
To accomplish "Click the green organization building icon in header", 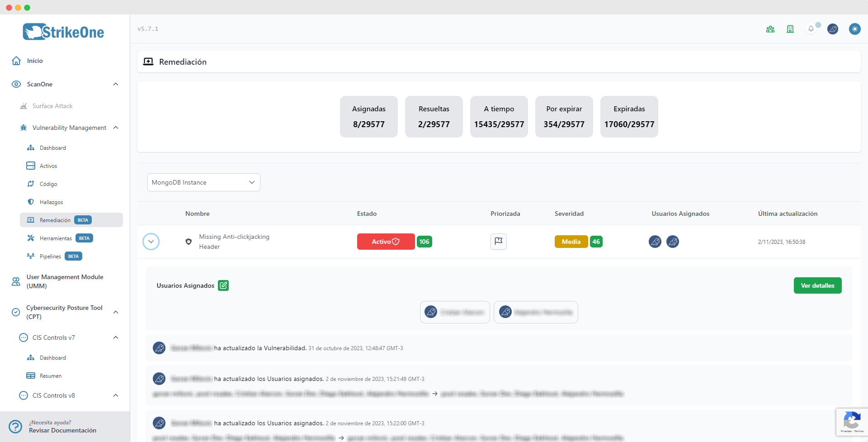I will click(790, 29).
